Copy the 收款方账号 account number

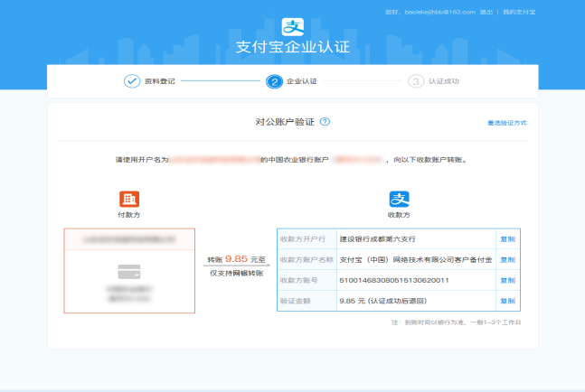coord(508,280)
